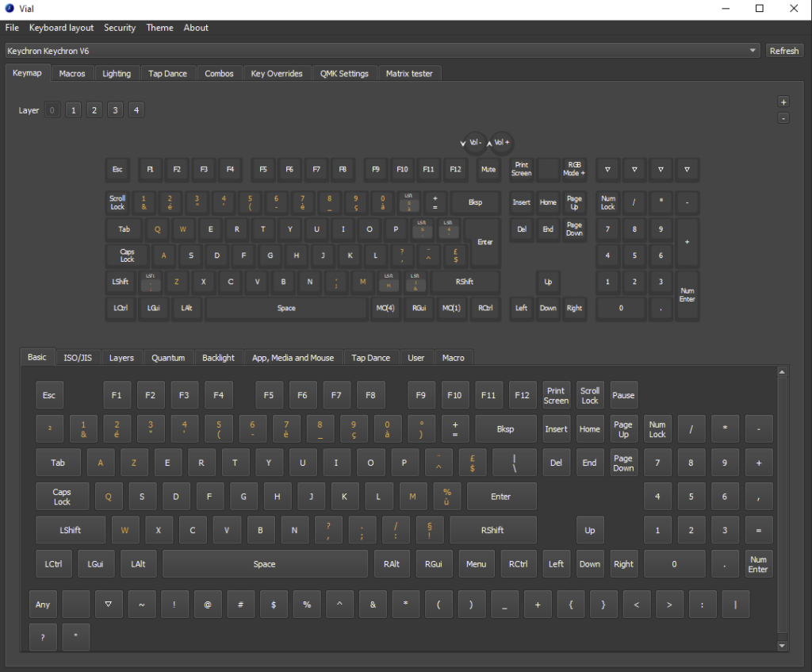Open the File menu
This screenshot has height=672, width=812.
(x=12, y=28)
